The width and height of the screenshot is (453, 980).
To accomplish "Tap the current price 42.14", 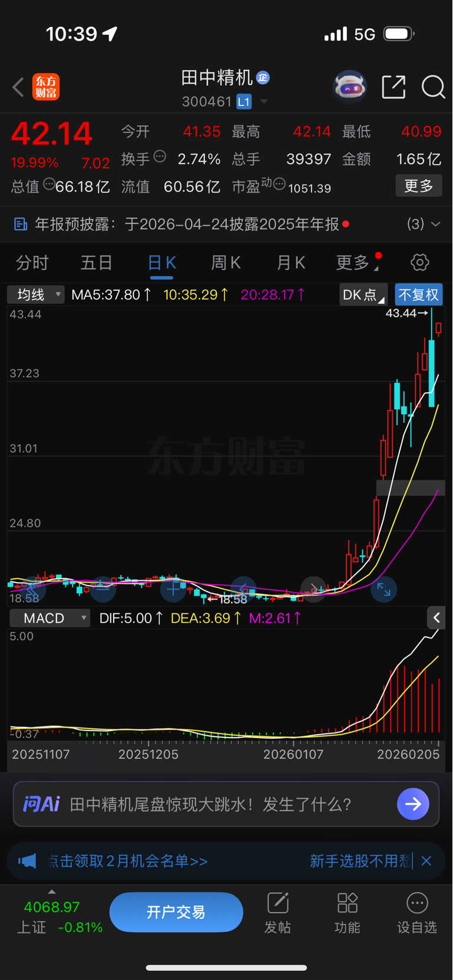I will [52, 134].
